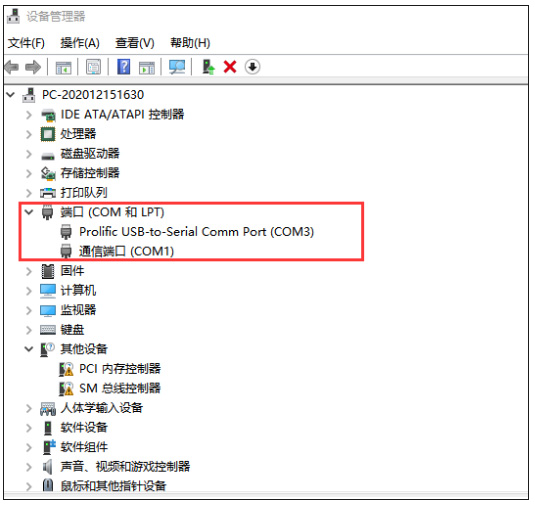535x506 pixels.
Task: Select PCI 内存控制器 warning device
Action: tap(120, 368)
